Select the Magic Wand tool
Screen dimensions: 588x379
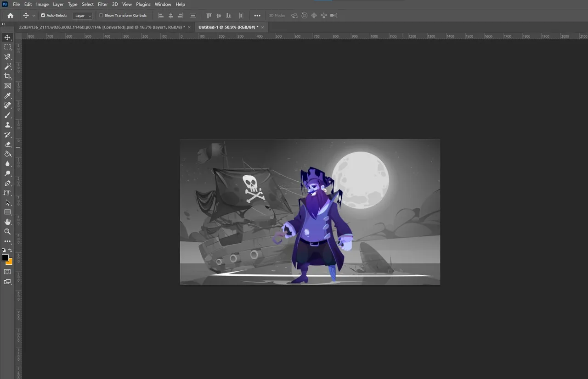[x=7, y=67]
